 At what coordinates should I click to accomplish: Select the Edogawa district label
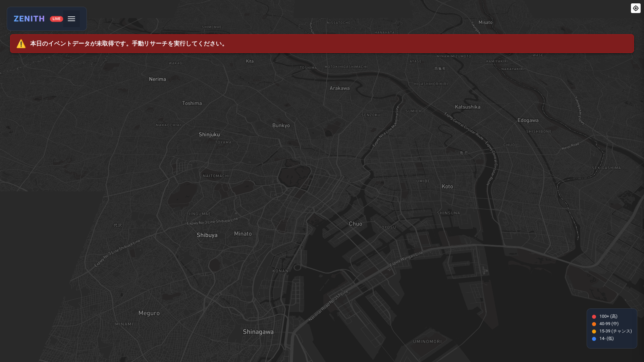(528, 120)
